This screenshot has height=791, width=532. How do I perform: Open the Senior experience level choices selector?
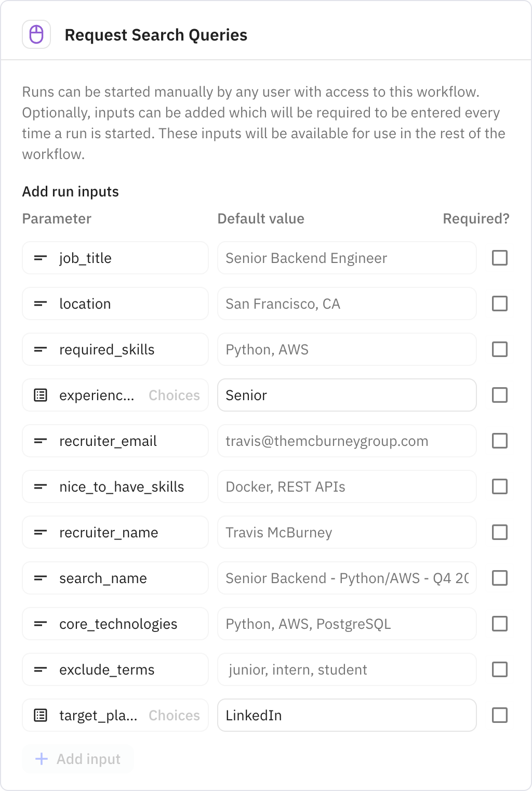pyautogui.click(x=347, y=395)
